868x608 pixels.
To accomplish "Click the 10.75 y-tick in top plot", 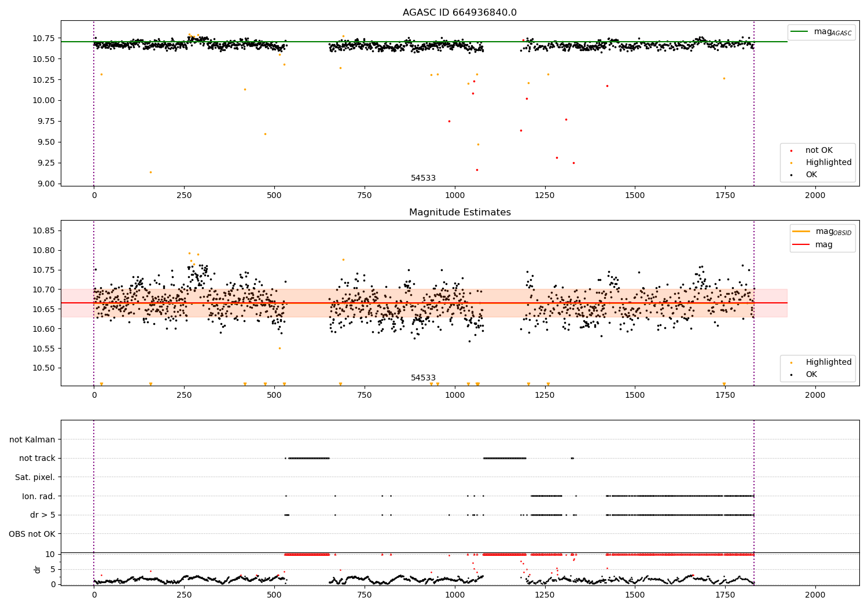I will pyautogui.click(x=44, y=38).
